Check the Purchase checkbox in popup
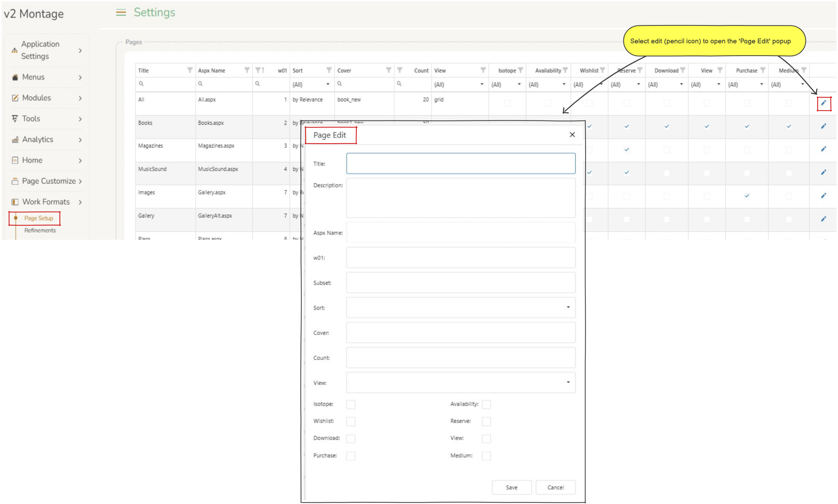This screenshot has height=504, width=838. point(351,456)
